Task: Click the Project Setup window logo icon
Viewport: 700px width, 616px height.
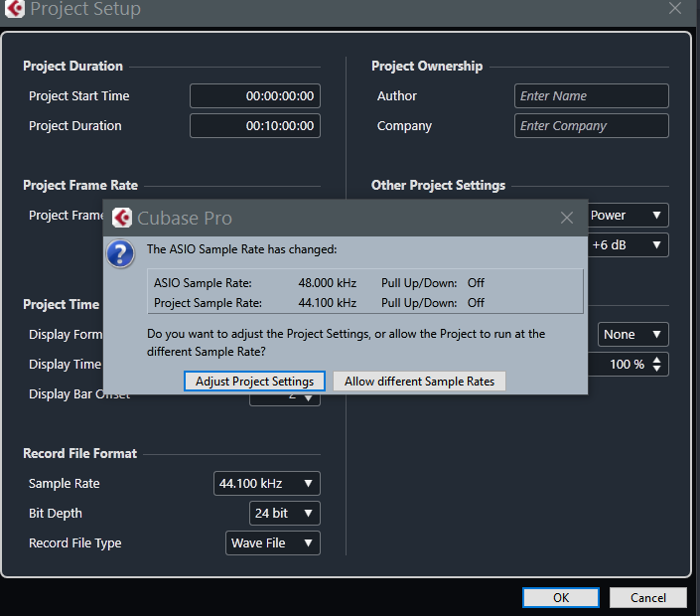Action: click(15, 9)
